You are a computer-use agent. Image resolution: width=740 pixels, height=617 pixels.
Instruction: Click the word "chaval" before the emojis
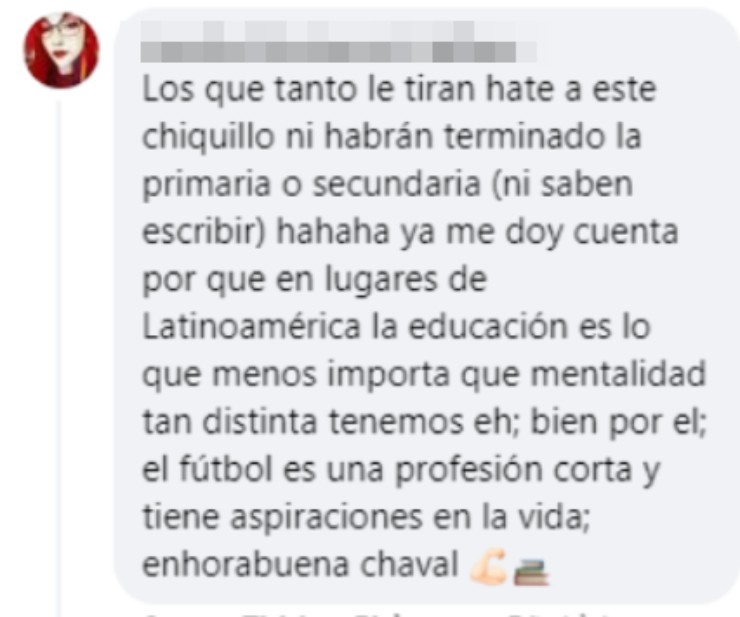click(x=410, y=564)
